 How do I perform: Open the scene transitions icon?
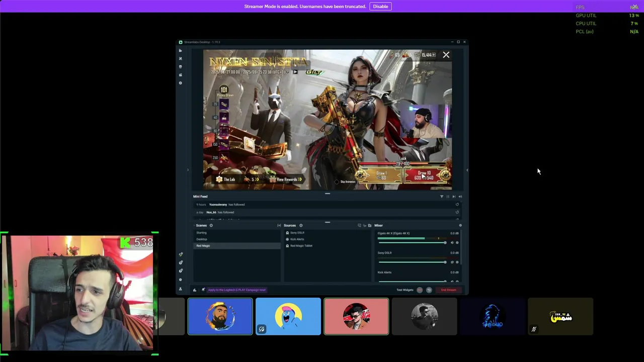279,225
